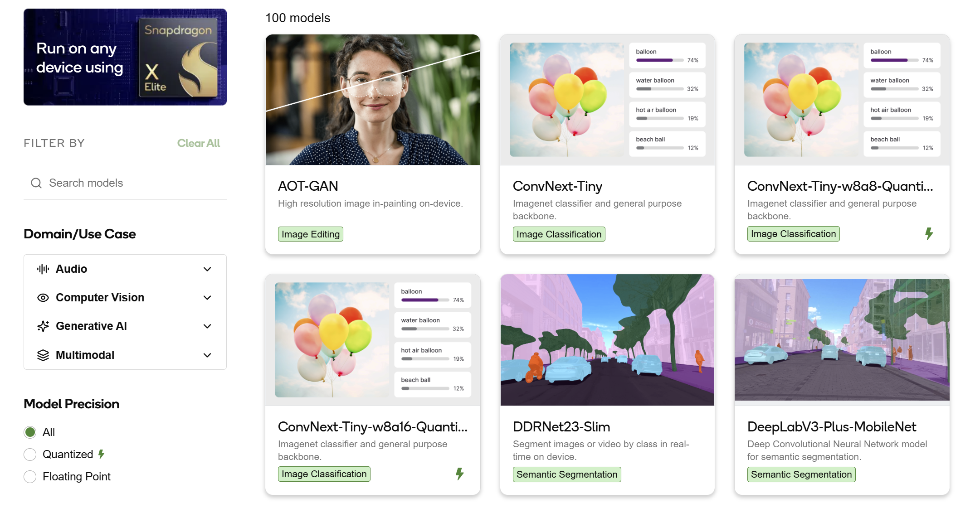Open Semantic Segmentation tag on DDRNet23-Slim
The width and height of the screenshot is (980, 508).
[567, 474]
